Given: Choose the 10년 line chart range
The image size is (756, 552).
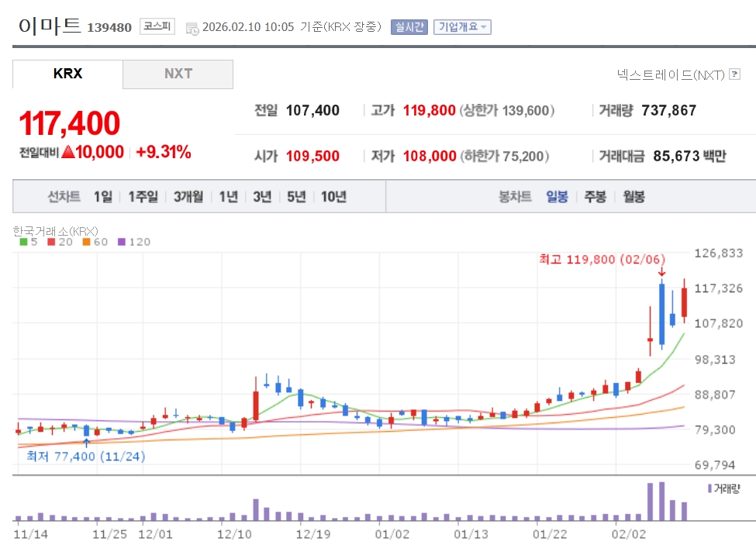Looking at the screenshot, I should [333, 197].
